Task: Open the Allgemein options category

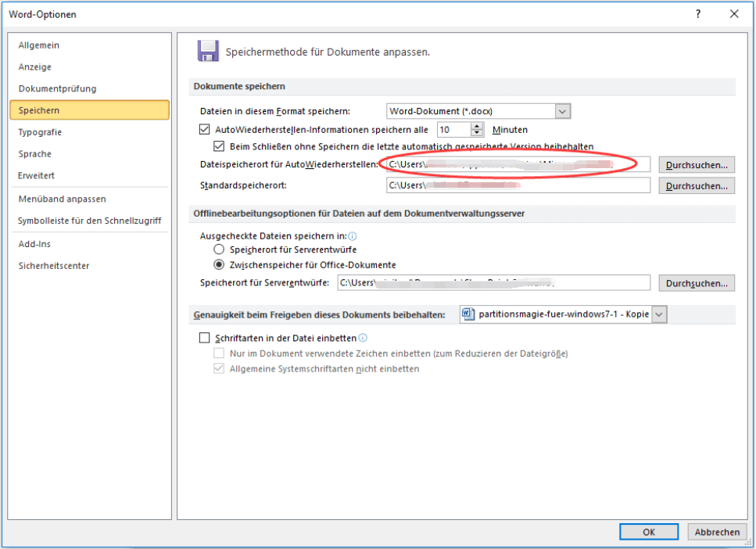Action: [x=89, y=45]
